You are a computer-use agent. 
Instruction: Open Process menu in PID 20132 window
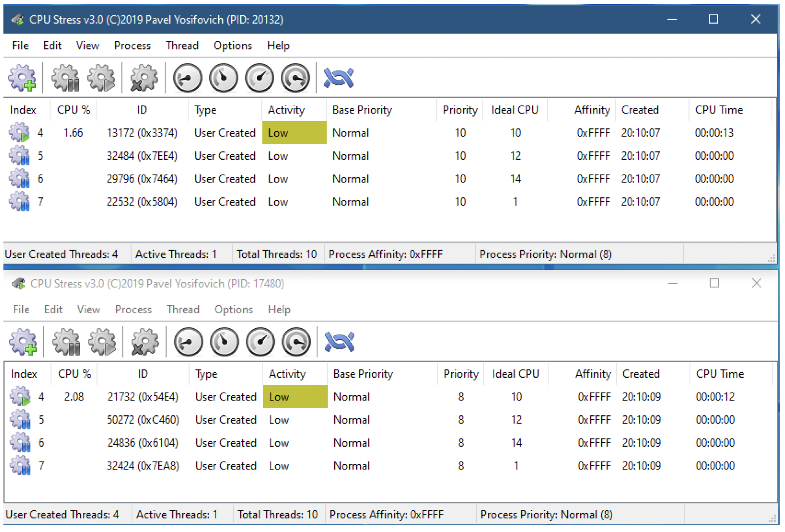coord(132,45)
